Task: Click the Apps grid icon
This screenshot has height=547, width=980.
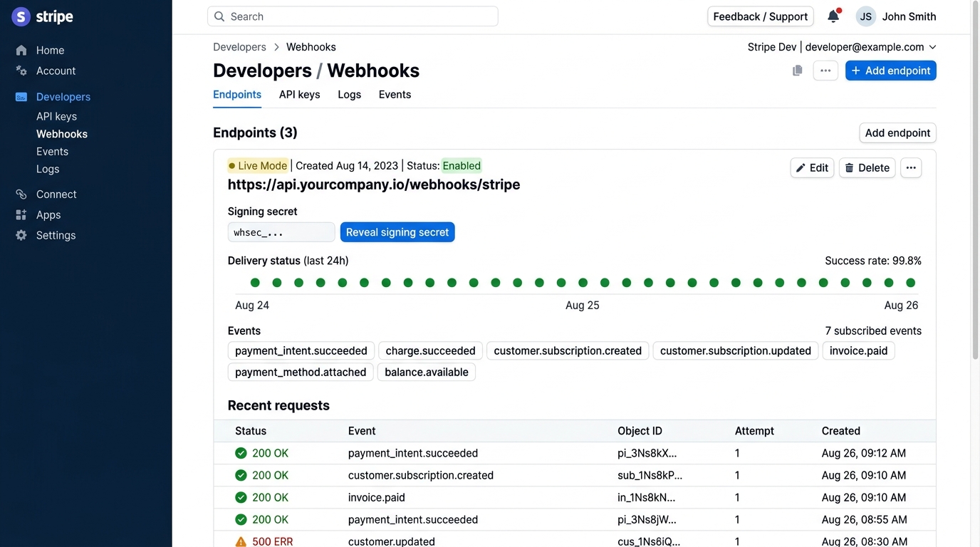Action: pyautogui.click(x=21, y=214)
